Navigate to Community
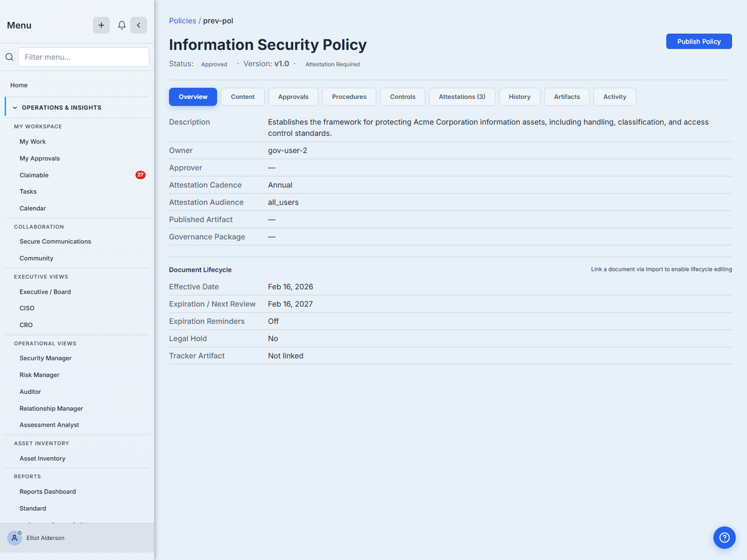Screen dimensions: 747x560 (36, 258)
